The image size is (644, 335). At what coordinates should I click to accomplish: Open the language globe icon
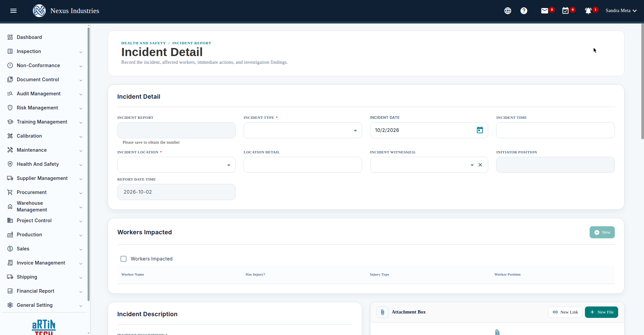pos(508,11)
